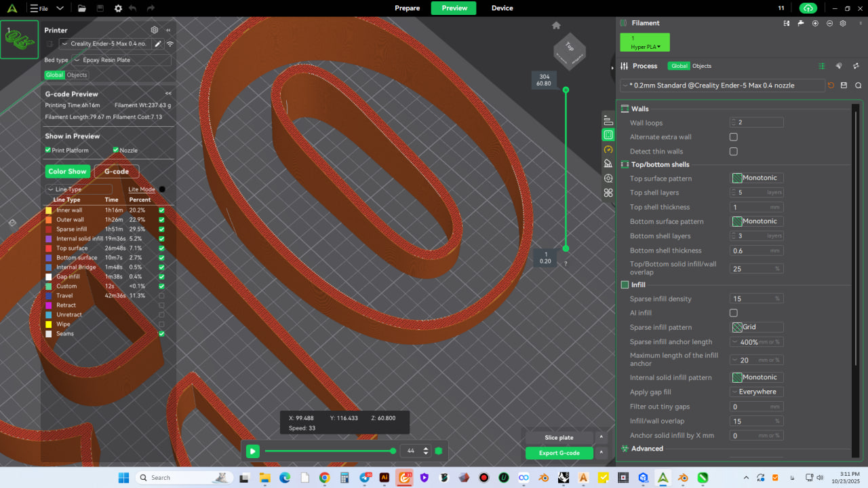The width and height of the screenshot is (868, 488).
Task: Click the edit printer preset pencil icon
Action: tap(158, 44)
